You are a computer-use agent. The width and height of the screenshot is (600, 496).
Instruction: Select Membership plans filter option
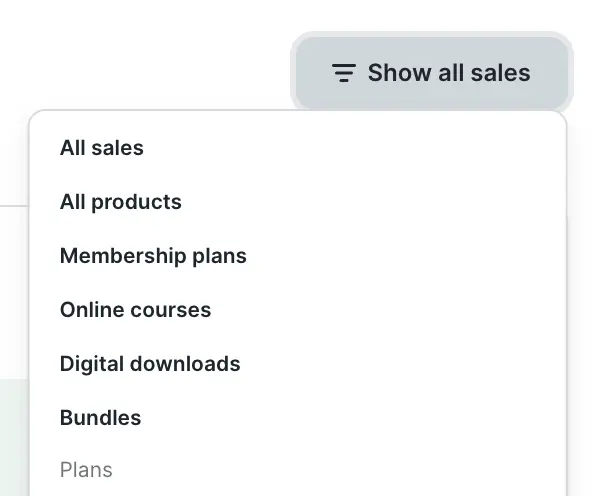point(153,256)
